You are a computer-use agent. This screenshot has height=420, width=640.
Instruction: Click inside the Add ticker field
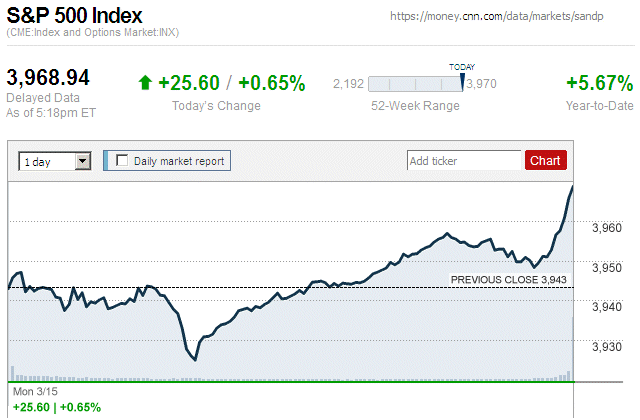pyautogui.click(x=464, y=160)
